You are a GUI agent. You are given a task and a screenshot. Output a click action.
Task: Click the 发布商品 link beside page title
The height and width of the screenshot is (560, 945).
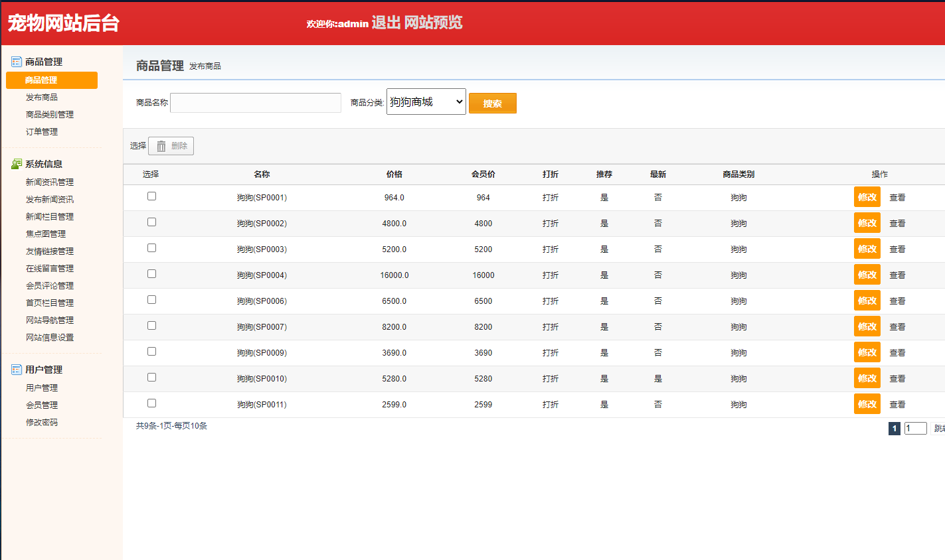pyautogui.click(x=205, y=66)
